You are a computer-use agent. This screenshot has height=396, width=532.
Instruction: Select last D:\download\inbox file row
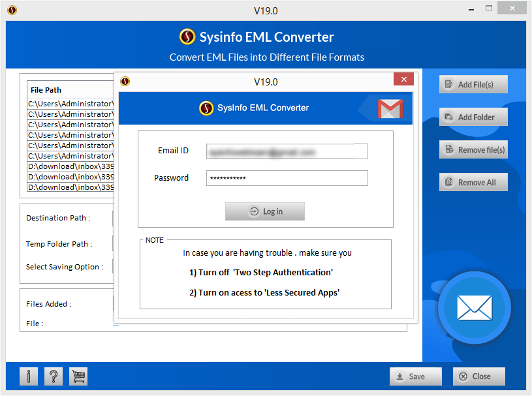click(x=70, y=187)
